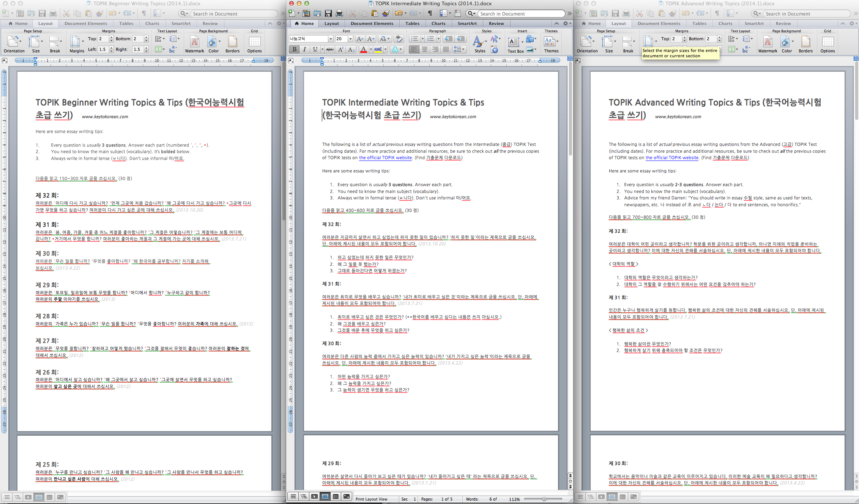Toggle paragraph marks in Intermediate window toolbar
Screen dimensions: 859x504
click(430, 14)
